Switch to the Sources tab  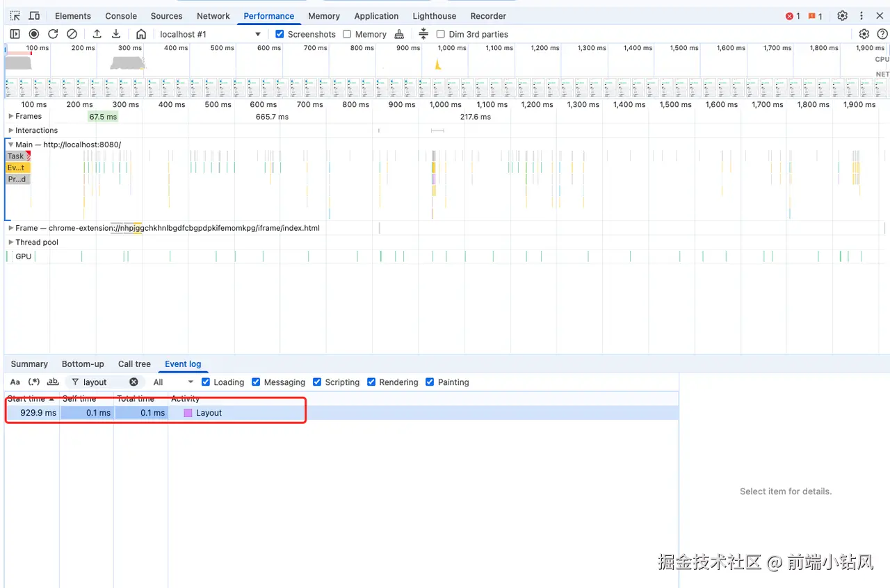tap(167, 16)
